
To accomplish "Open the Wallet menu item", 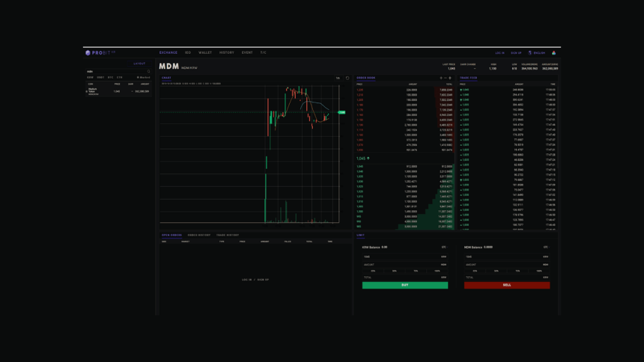I will pyautogui.click(x=205, y=53).
